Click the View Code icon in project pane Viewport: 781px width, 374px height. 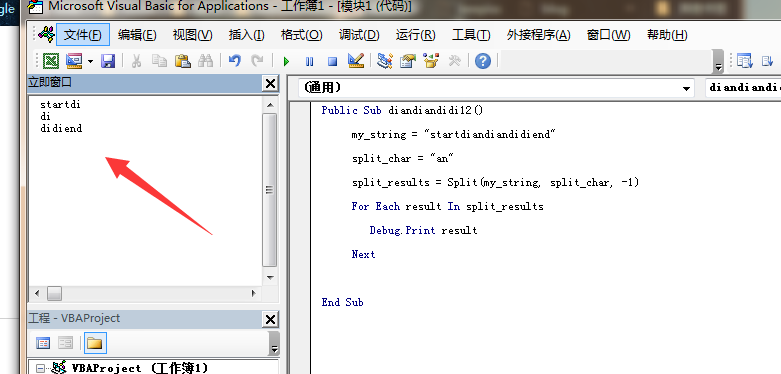click(43, 343)
